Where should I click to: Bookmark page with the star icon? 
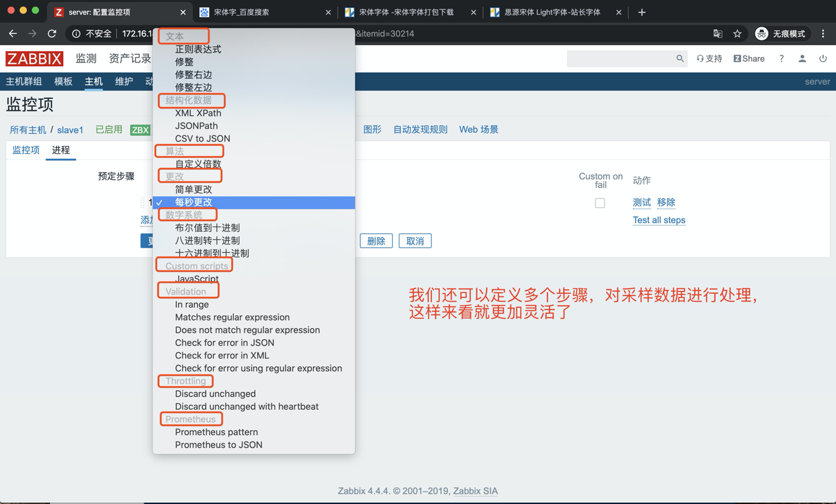[737, 33]
